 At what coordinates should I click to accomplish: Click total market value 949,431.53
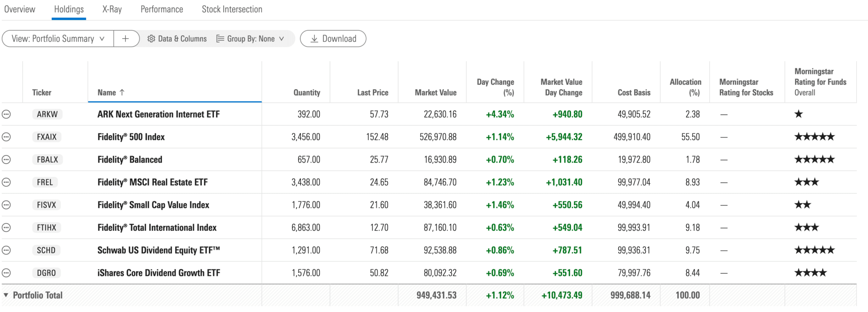pyautogui.click(x=436, y=295)
